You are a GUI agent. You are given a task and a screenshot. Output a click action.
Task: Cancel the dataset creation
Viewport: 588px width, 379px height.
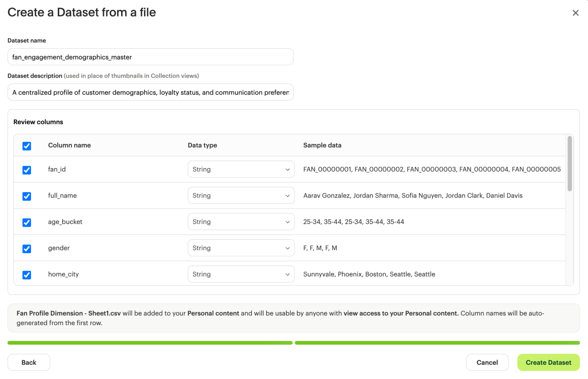487,362
